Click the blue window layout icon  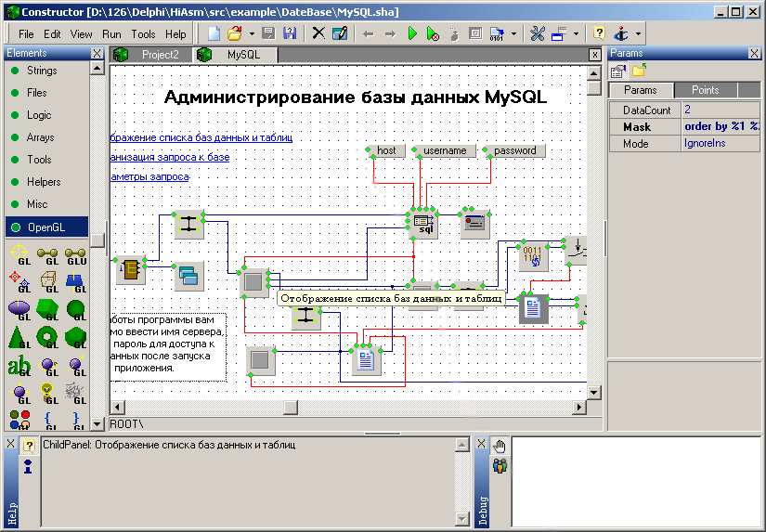[558, 33]
